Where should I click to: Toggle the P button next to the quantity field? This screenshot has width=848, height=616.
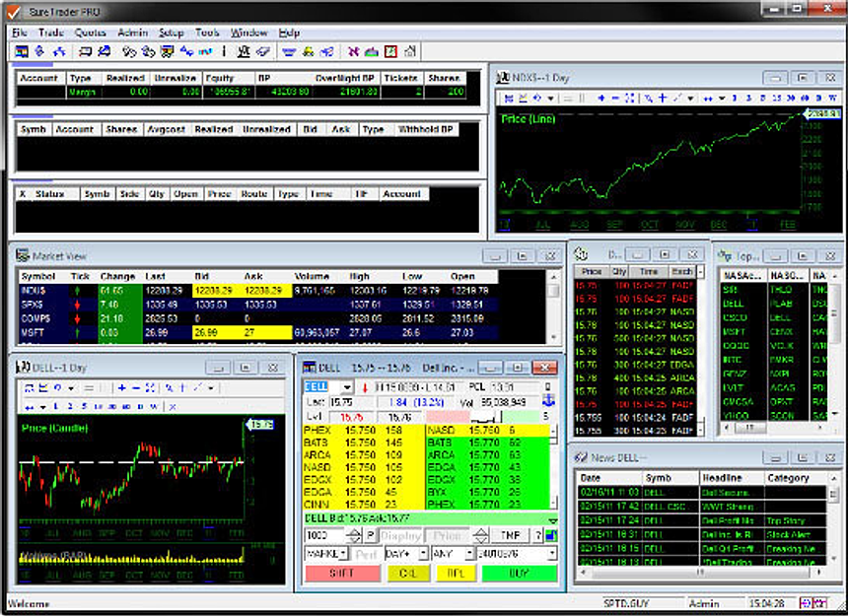click(x=371, y=535)
